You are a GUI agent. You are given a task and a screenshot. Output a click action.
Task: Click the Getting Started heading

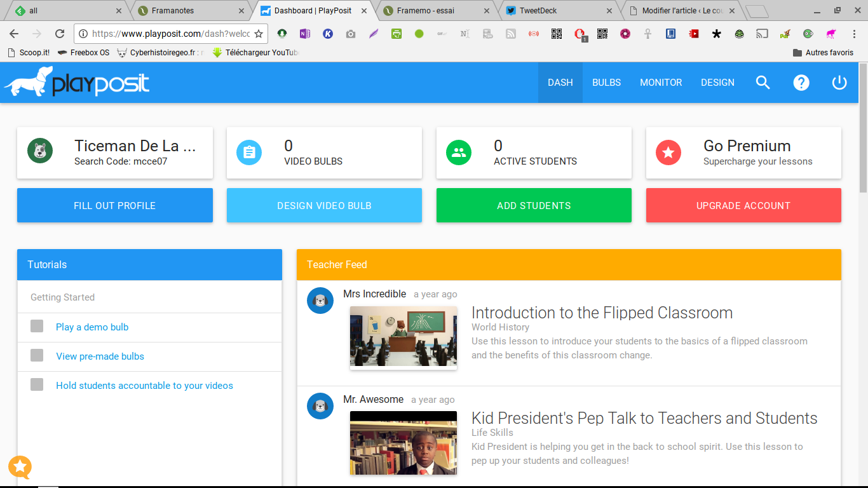(62, 297)
